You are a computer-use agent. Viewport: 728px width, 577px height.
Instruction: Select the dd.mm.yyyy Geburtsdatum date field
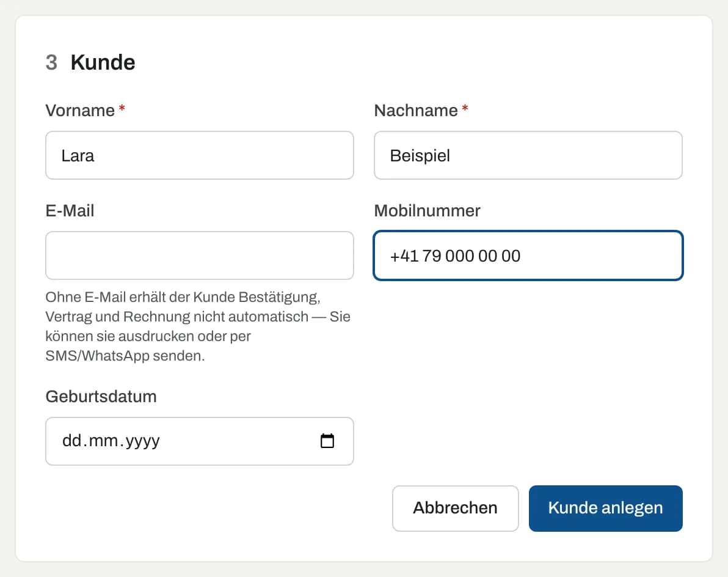click(x=200, y=441)
